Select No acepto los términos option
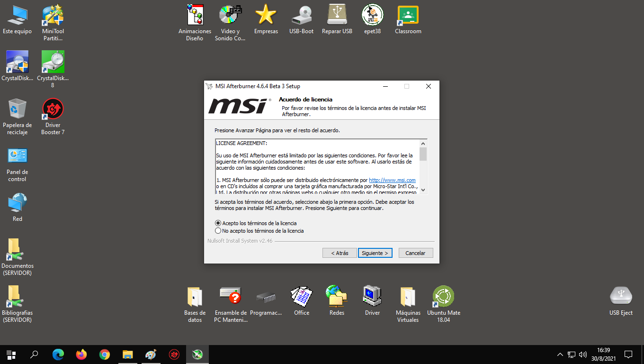644x364 pixels. click(x=259, y=231)
